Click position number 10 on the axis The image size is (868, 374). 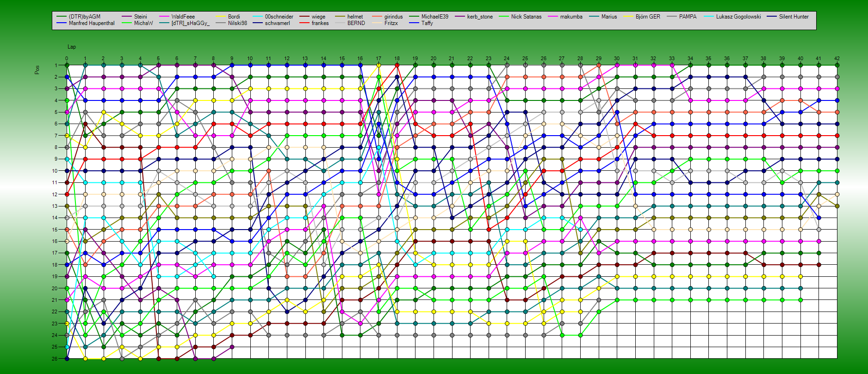coord(55,171)
